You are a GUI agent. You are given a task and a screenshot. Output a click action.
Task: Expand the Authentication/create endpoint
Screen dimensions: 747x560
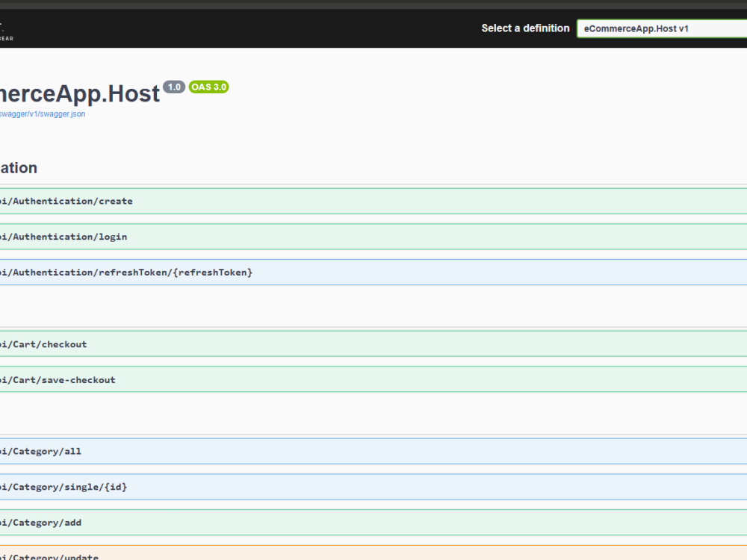click(373, 201)
